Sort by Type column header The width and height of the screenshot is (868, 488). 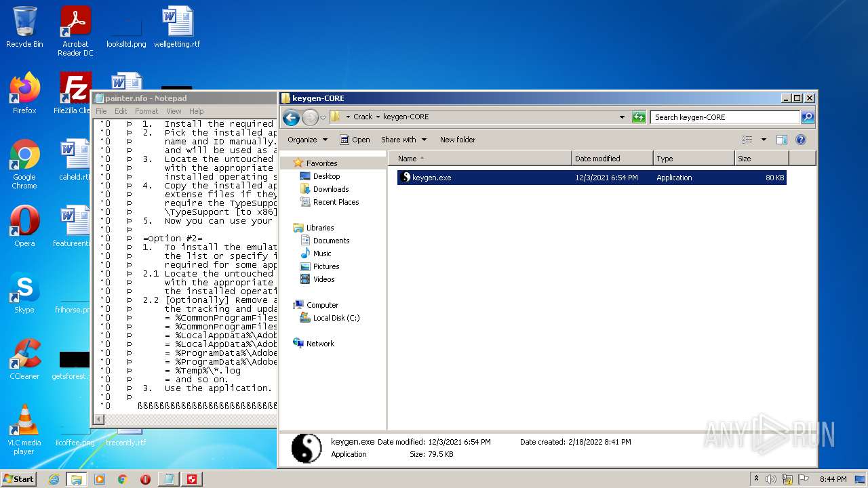click(x=694, y=159)
